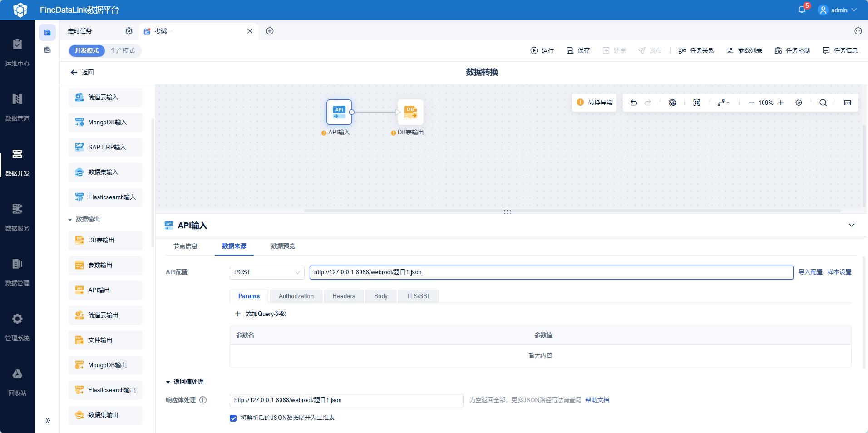Click the gear icon beside 定时任务
The height and width of the screenshot is (433, 868).
129,31
